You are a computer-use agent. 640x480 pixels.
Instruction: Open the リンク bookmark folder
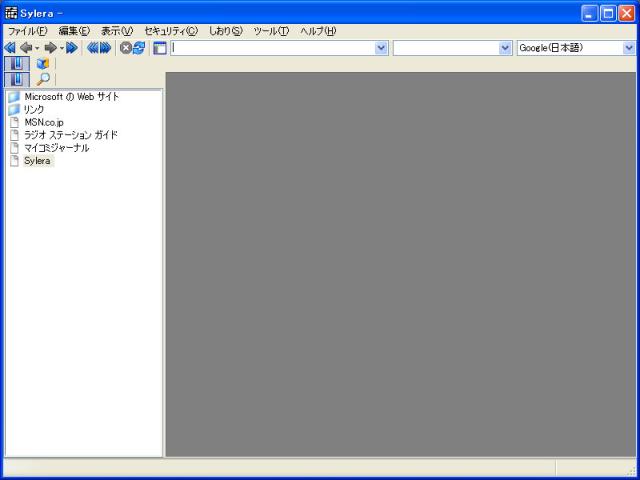tap(33, 109)
